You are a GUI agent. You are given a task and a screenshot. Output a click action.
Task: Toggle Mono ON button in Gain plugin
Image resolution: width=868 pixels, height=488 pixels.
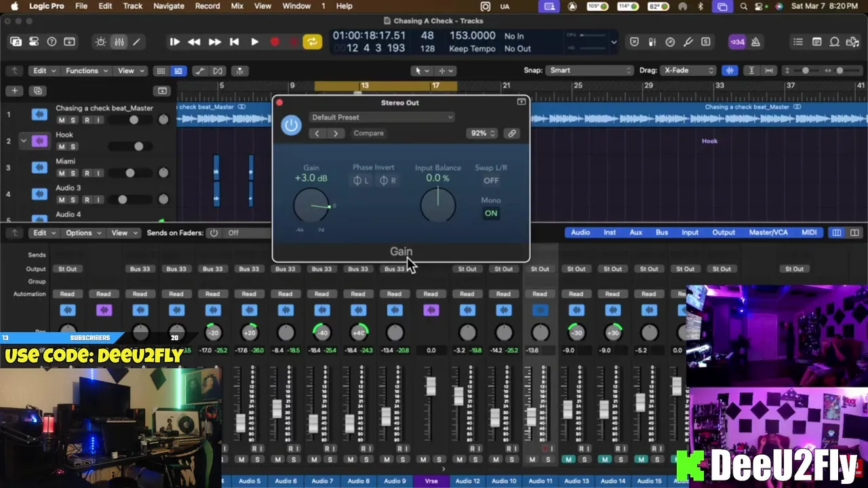(491, 213)
